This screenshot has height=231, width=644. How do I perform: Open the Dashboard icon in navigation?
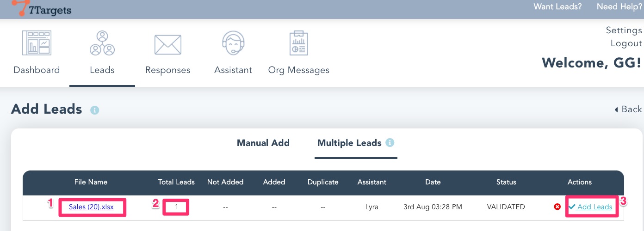[x=37, y=43]
